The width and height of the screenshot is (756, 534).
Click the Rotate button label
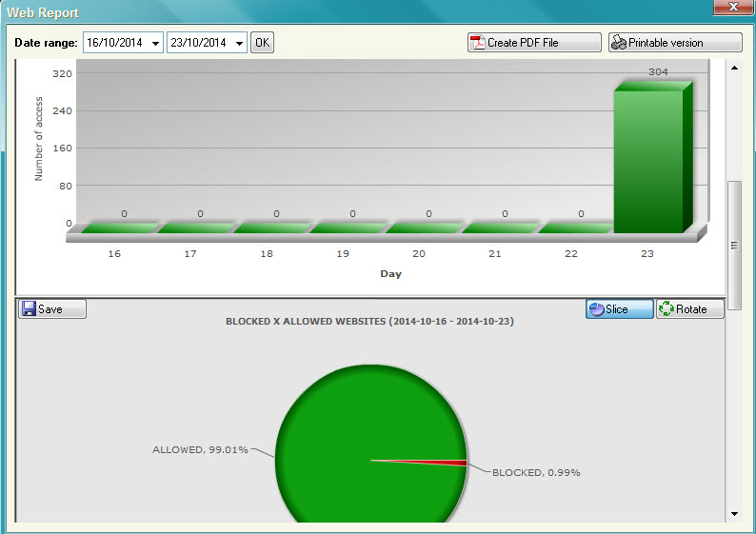click(691, 309)
